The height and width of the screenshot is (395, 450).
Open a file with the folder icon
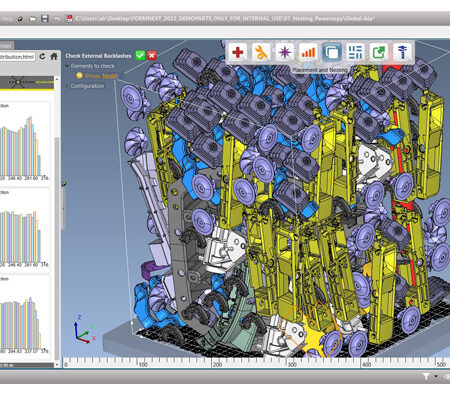(x=32, y=19)
